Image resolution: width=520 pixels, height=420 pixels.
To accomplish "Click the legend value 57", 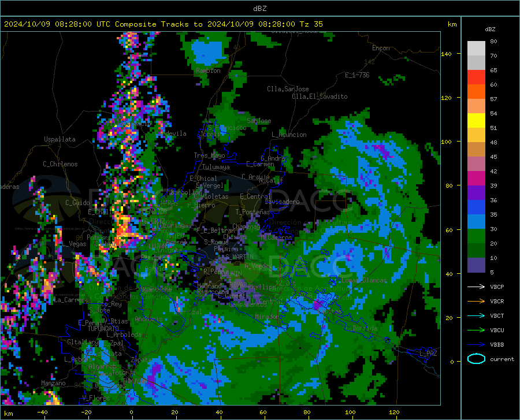I will pos(493,99).
